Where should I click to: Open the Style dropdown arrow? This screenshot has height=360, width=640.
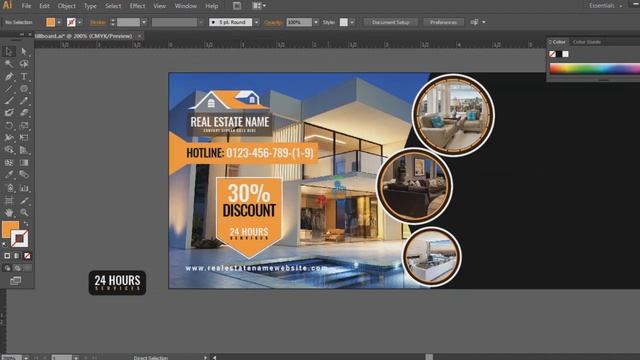[x=352, y=22]
